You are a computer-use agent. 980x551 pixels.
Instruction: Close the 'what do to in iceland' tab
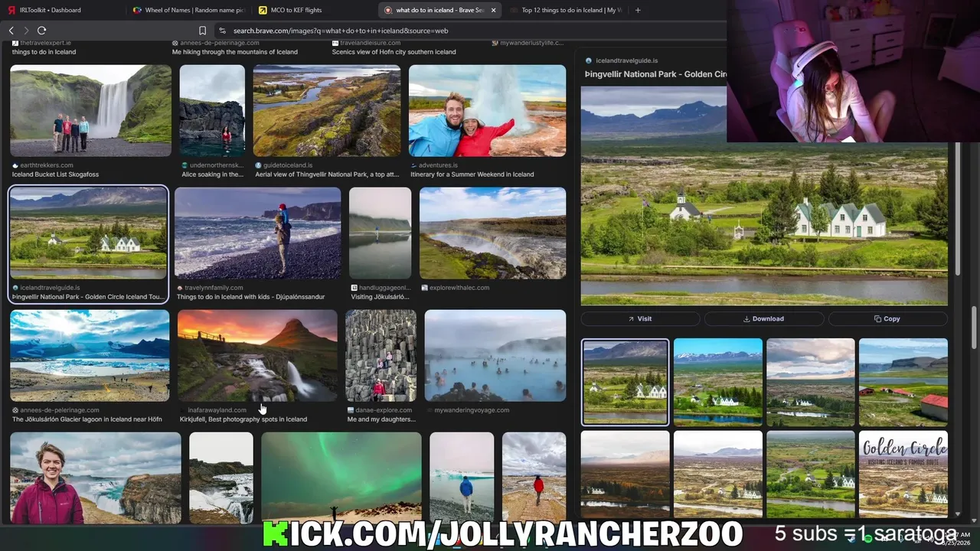493,10
